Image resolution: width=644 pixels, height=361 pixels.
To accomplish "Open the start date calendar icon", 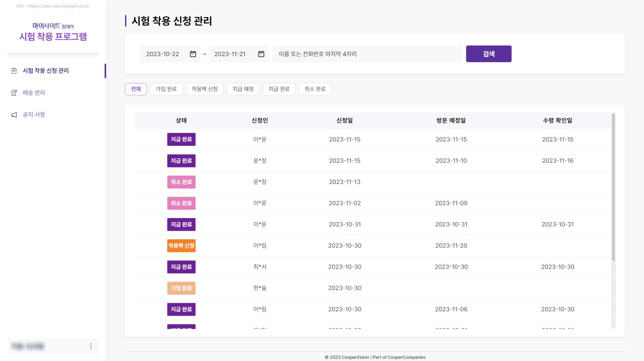I will coord(193,54).
